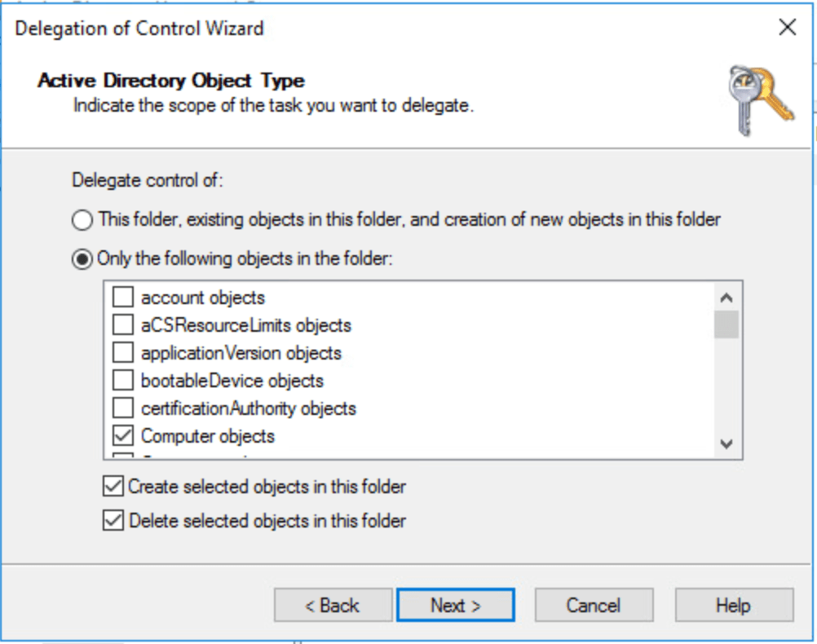Select 'Only the following objects' radio button
This screenshot has height=644, width=817.
click(83, 258)
